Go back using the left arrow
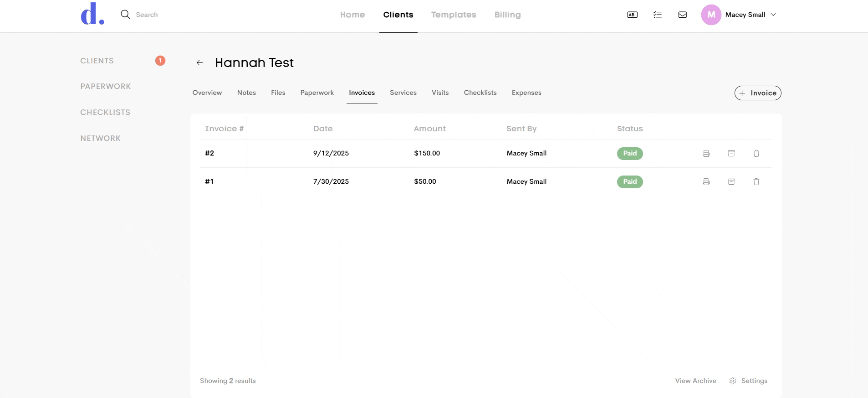The height and width of the screenshot is (398, 868). click(199, 63)
